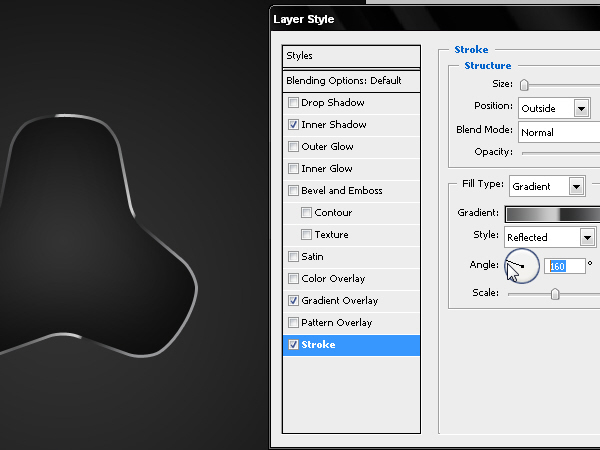
Task: Tick the Bevel and Emboss checkbox
Action: tap(293, 191)
